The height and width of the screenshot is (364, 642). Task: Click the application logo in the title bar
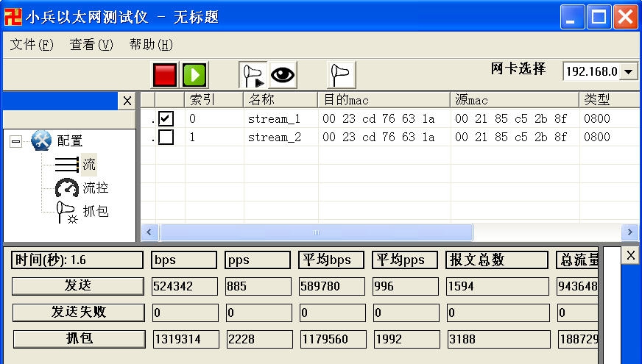[x=13, y=17]
